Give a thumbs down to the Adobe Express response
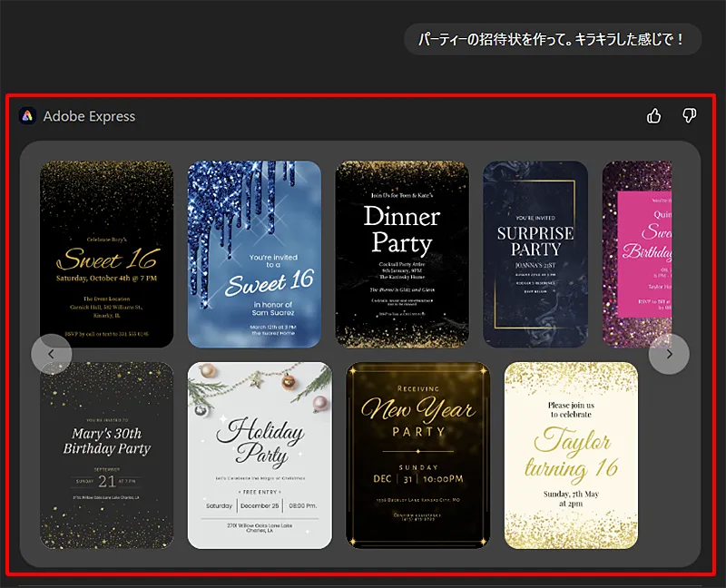 [689, 116]
